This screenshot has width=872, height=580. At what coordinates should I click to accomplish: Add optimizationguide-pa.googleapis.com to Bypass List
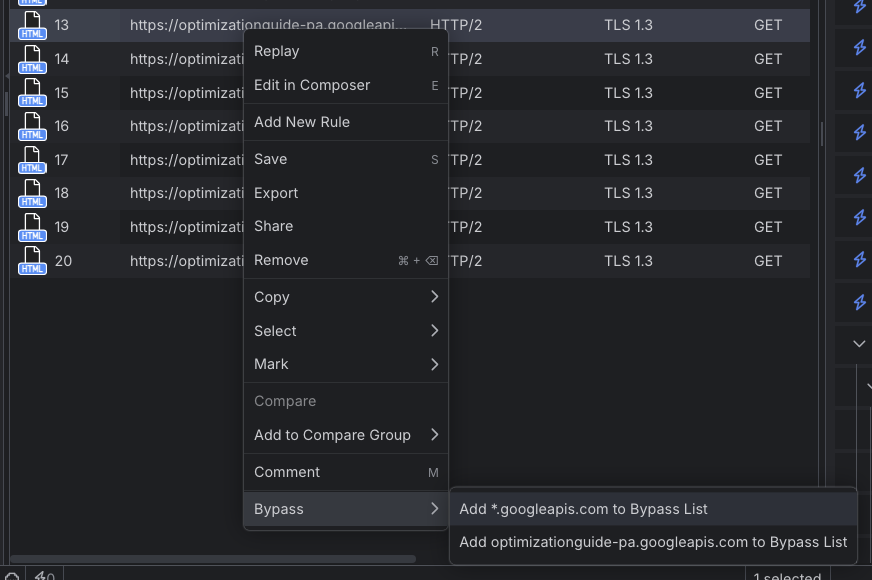coord(653,542)
